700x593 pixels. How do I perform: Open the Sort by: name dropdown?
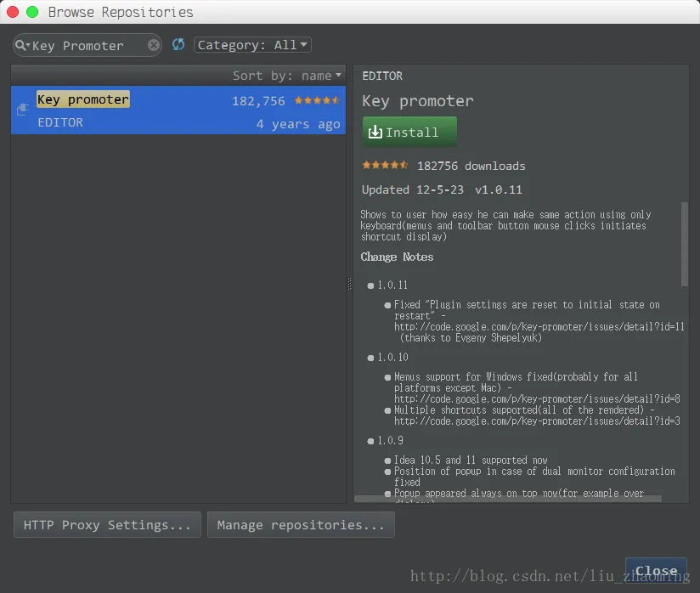coord(287,76)
